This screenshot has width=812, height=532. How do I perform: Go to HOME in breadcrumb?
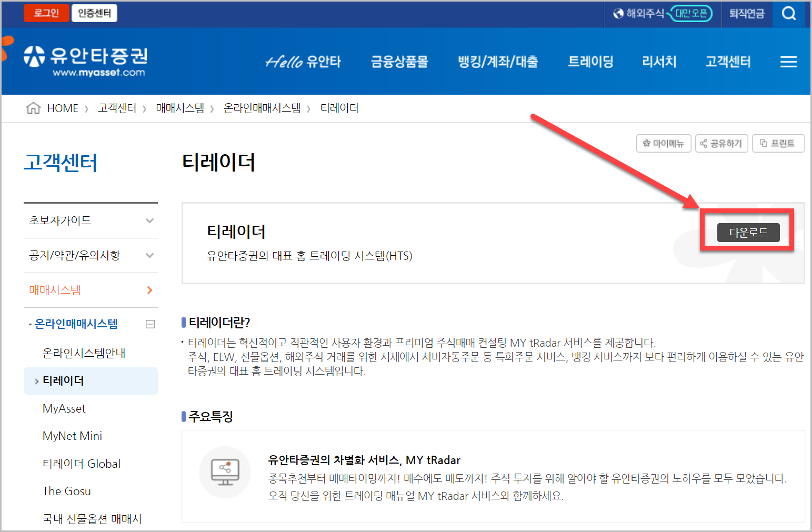point(63,108)
